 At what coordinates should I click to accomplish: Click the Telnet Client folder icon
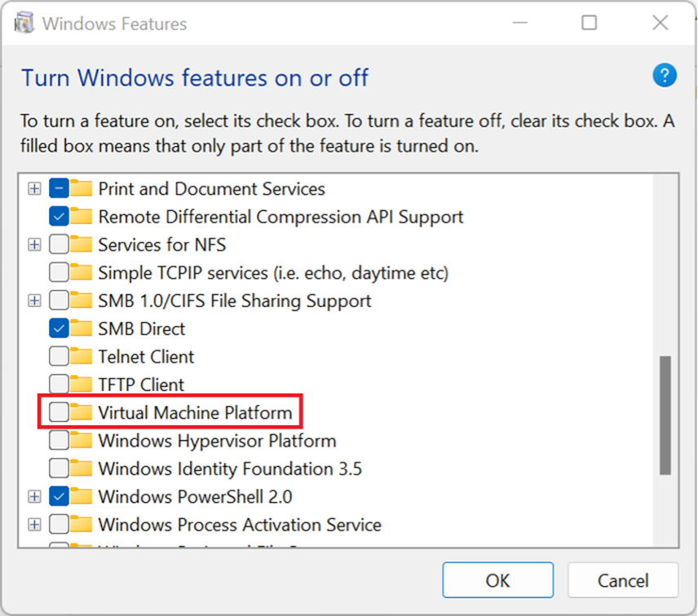tap(81, 357)
